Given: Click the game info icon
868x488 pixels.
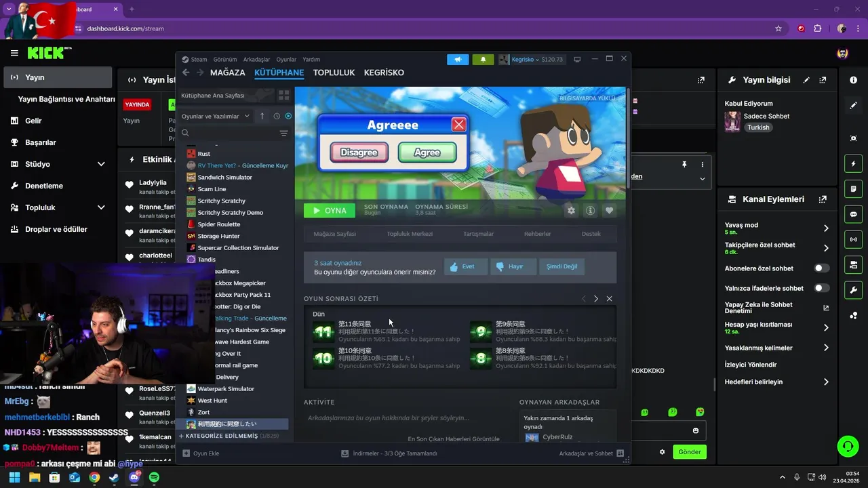Looking at the screenshot, I should (590, 211).
